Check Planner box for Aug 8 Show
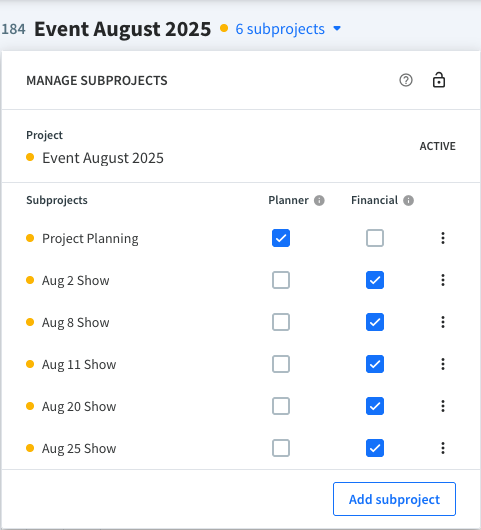This screenshot has height=530, width=481. 281,322
